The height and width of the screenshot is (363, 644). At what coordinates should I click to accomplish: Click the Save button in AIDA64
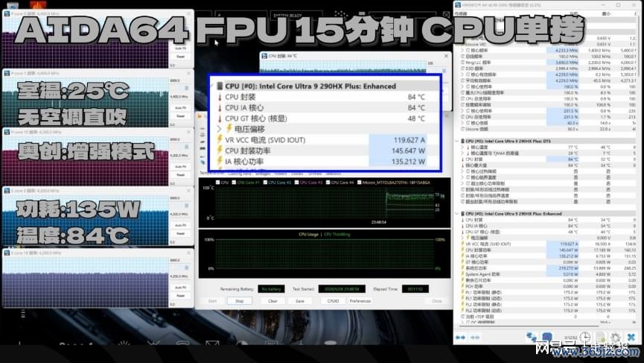pos(300,301)
